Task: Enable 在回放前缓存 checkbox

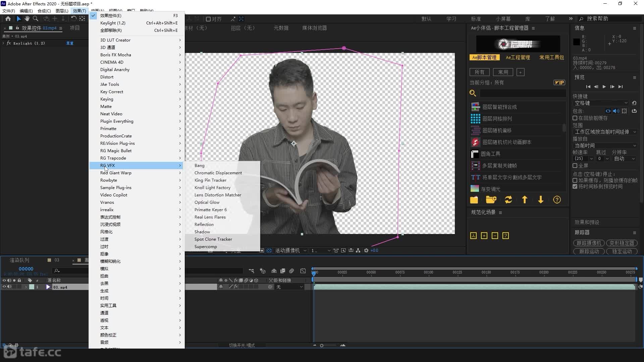Action: pyautogui.click(x=575, y=118)
